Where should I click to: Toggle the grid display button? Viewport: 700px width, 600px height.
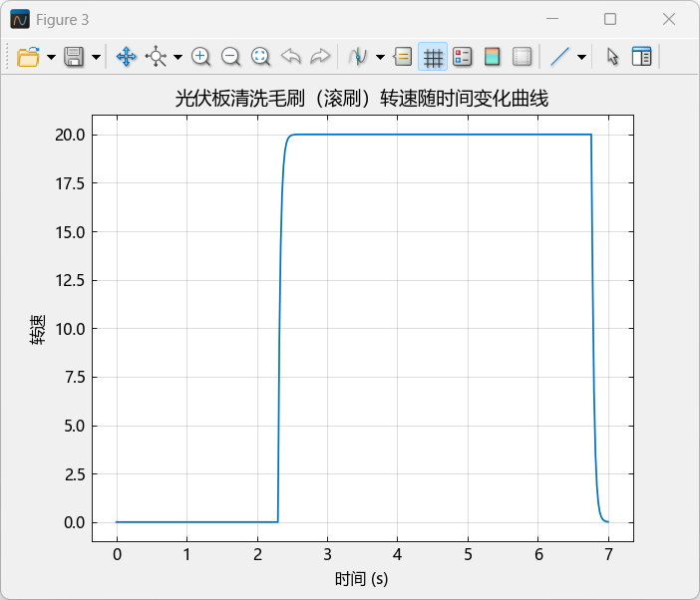click(x=433, y=57)
